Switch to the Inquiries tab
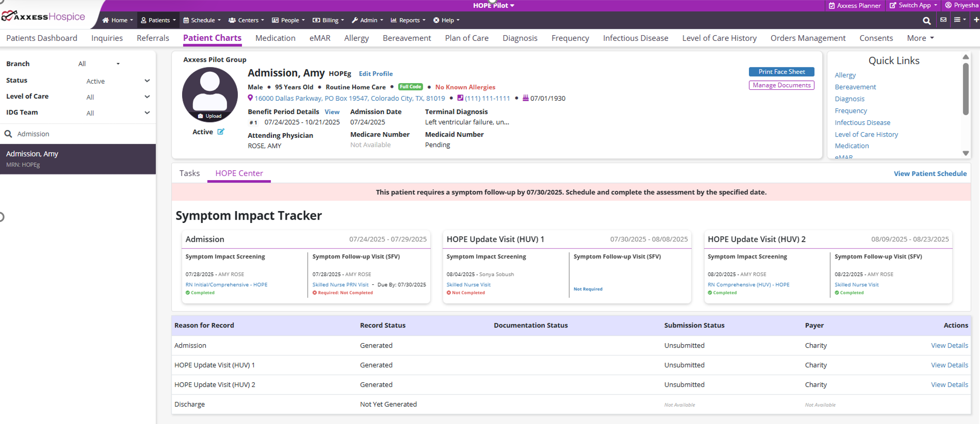The image size is (980, 424). coord(107,38)
